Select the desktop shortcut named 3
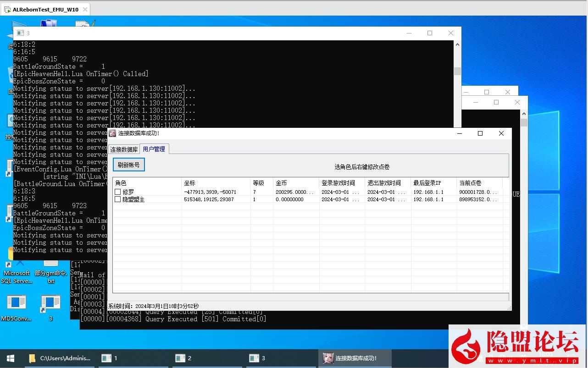 [50, 308]
